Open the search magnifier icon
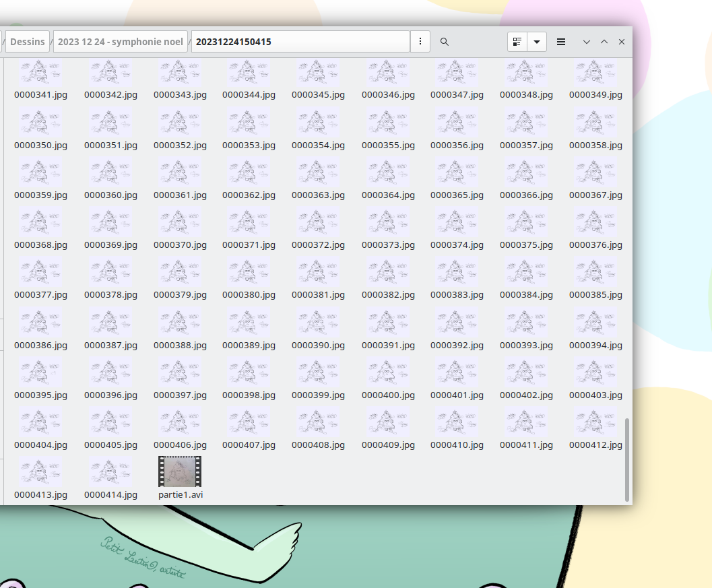 (x=445, y=42)
